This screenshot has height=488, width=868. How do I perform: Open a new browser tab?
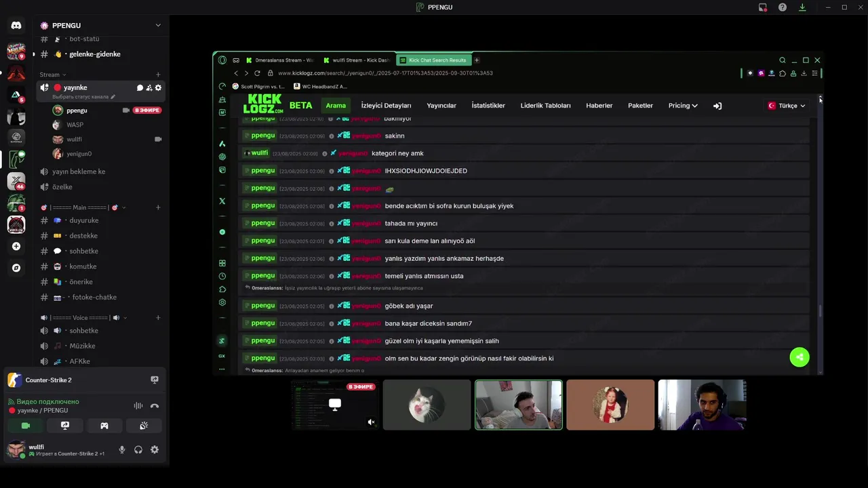tap(477, 60)
